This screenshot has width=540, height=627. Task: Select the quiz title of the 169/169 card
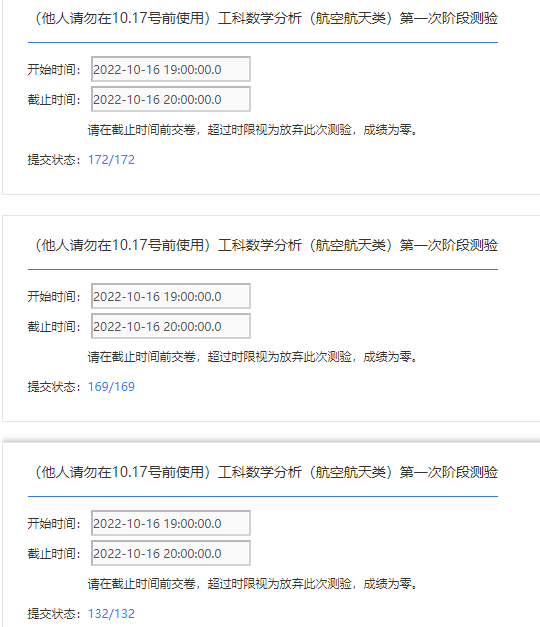pyautogui.click(x=265, y=245)
